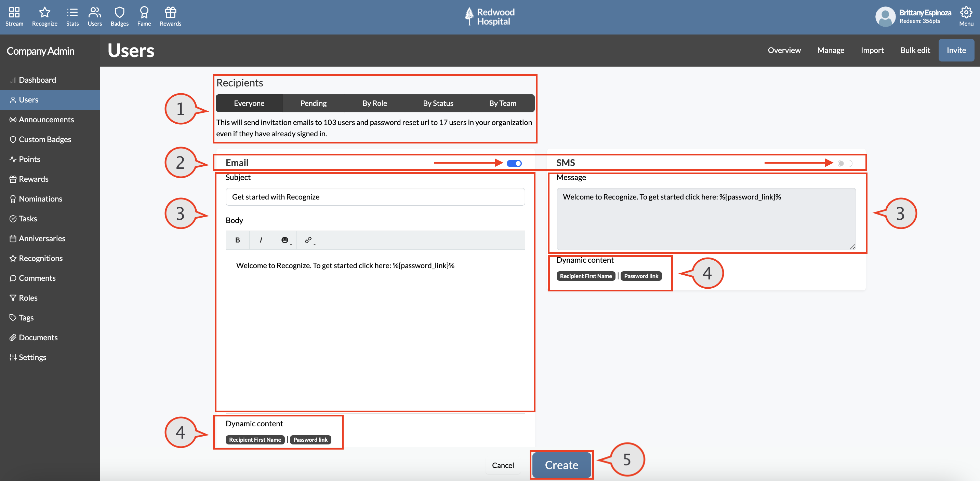Click the Create button
This screenshot has width=980, height=481.
point(561,465)
